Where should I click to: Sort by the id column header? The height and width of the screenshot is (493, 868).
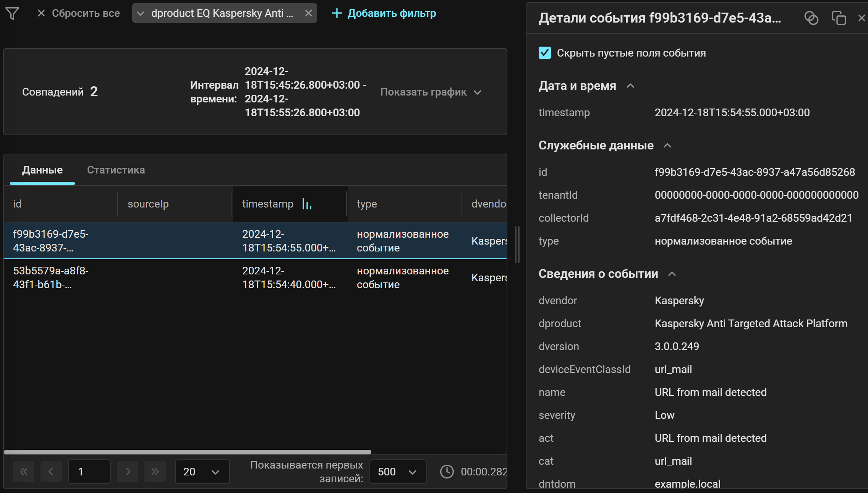point(60,204)
